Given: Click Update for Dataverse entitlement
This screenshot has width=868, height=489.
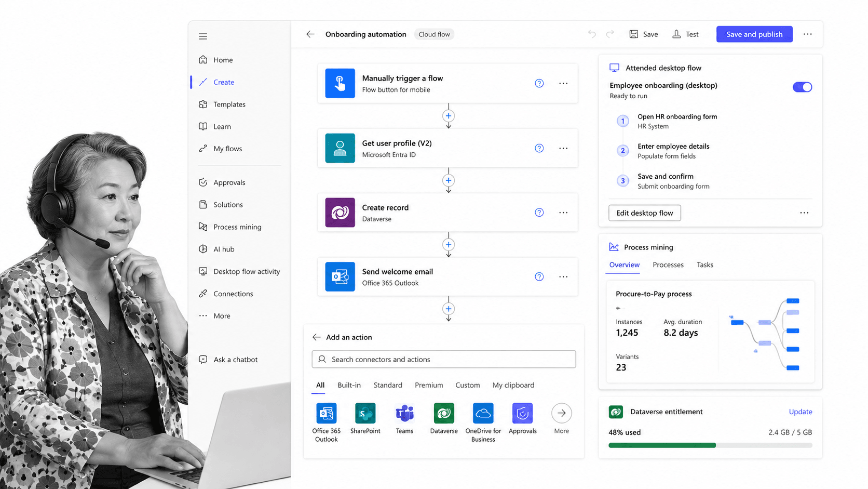Looking at the screenshot, I should [801, 412].
